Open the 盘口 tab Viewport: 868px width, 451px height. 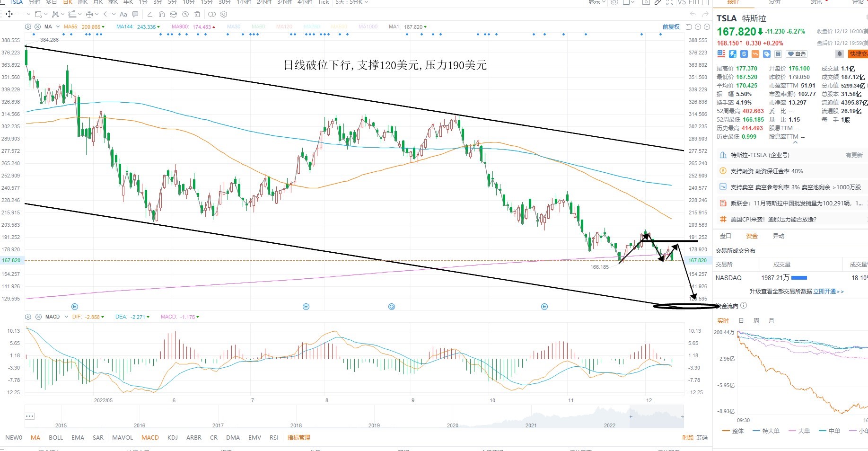(725, 236)
